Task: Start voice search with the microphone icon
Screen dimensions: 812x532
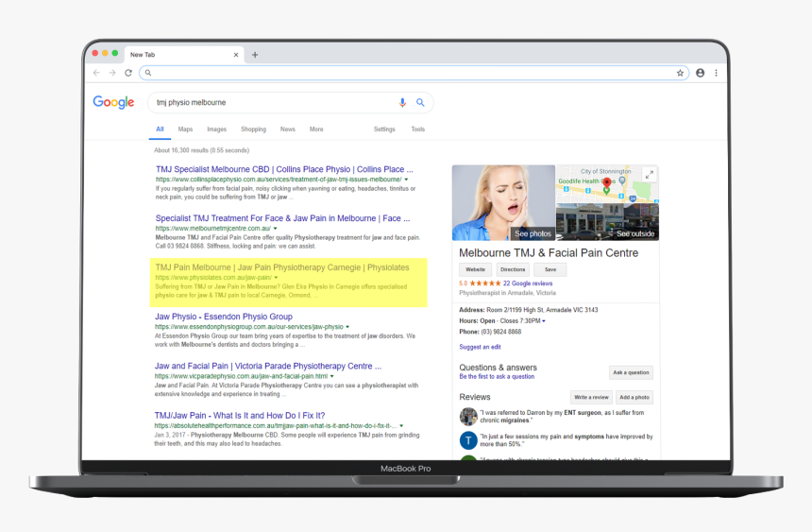Action: click(x=403, y=102)
